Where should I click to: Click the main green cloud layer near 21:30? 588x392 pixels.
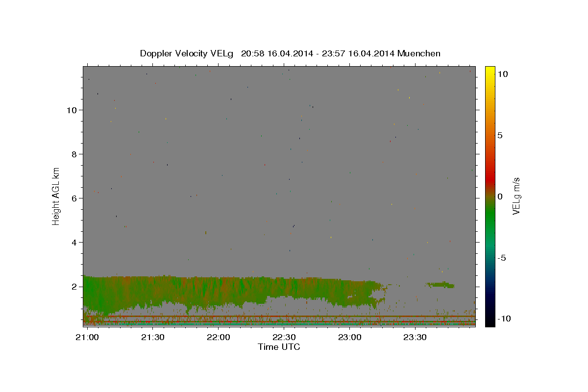[153, 293]
